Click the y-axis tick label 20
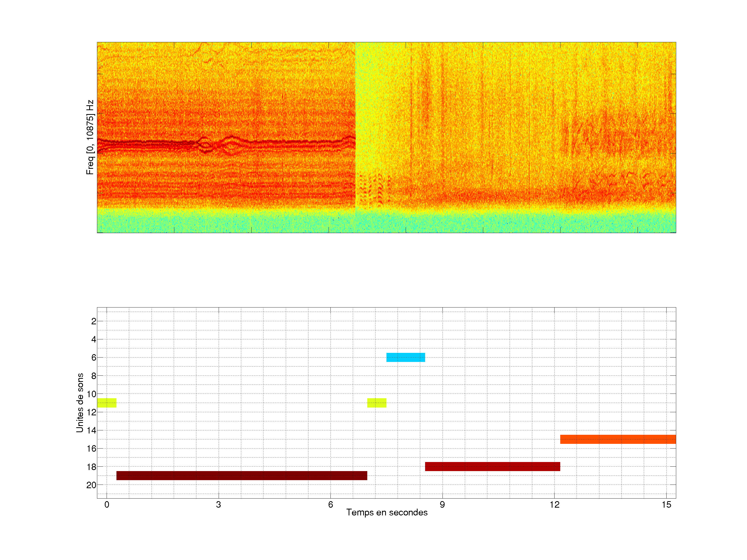The height and width of the screenshot is (560, 747). 91,485
